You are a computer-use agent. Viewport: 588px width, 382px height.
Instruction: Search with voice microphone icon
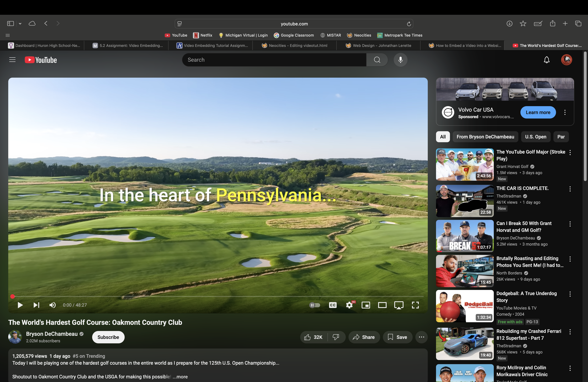pos(400,60)
